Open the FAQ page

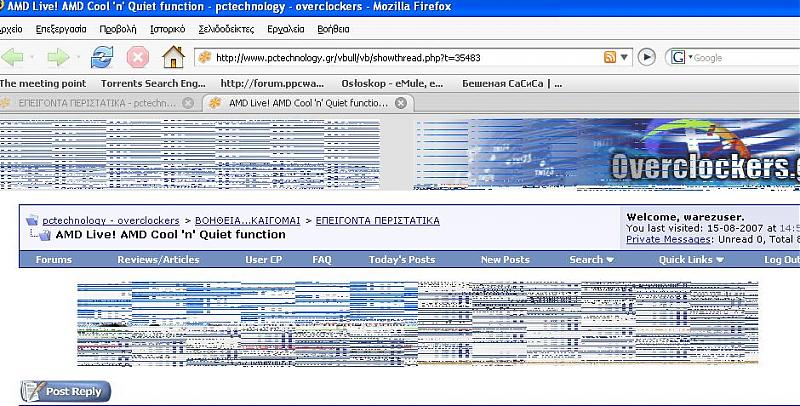321,260
